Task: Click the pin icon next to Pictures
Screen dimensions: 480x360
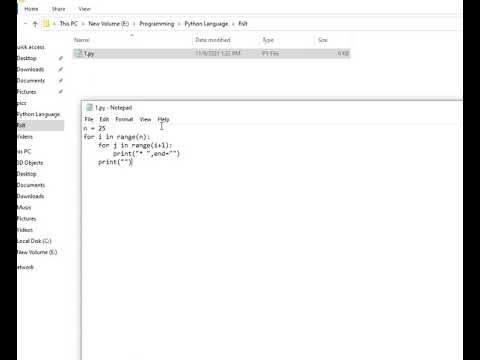Action: pyautogui.click(x=61, y=92)
